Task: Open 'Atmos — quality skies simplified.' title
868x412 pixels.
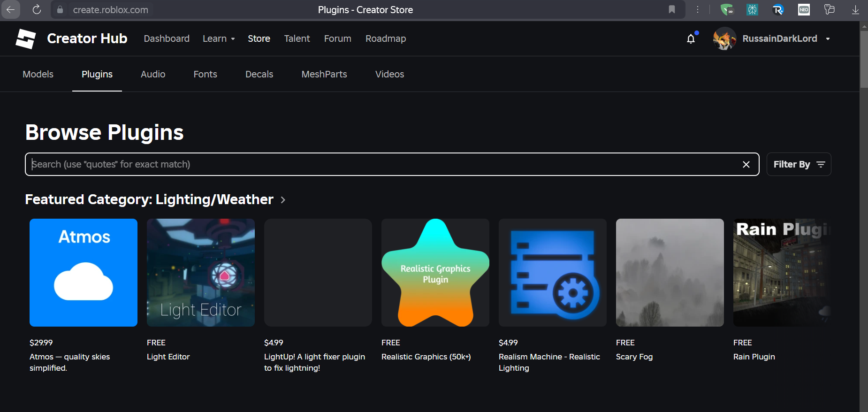Action: pyautogui.click(x=69, y=362)
